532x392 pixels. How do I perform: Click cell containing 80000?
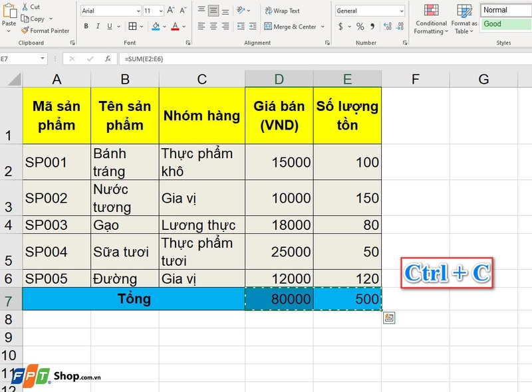point(279,299)
